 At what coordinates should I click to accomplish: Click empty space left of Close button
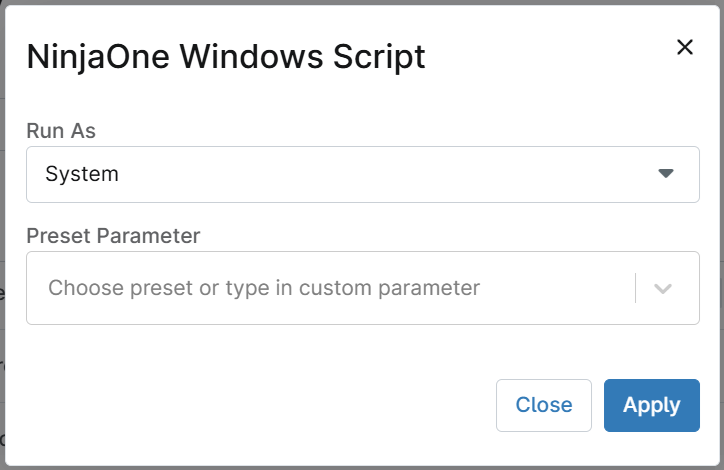pos(259,405)
